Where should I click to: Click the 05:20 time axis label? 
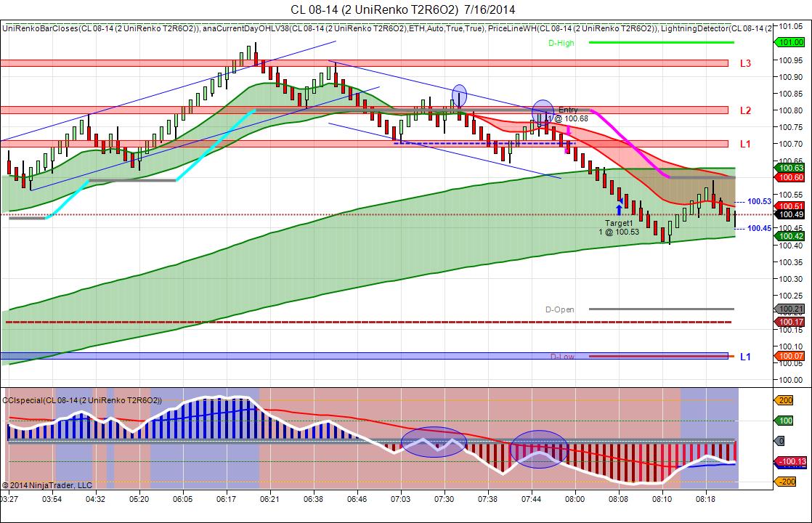(x=139, y=499)
